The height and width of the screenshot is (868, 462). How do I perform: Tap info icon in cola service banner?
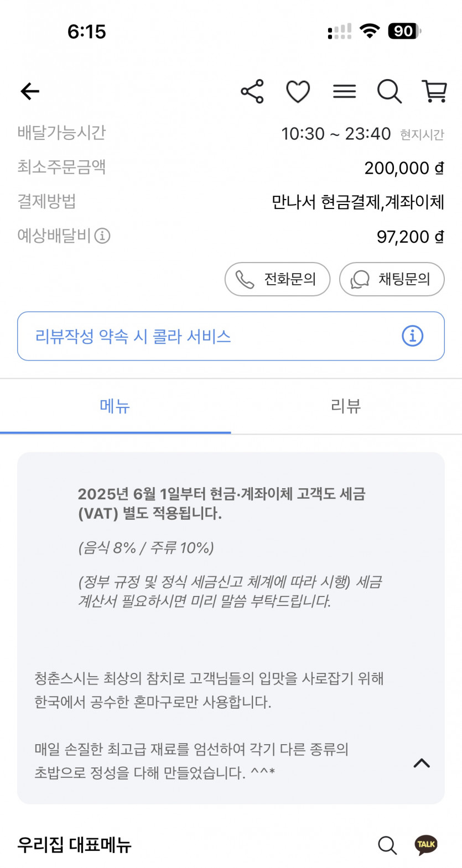(x=412, y=336)
